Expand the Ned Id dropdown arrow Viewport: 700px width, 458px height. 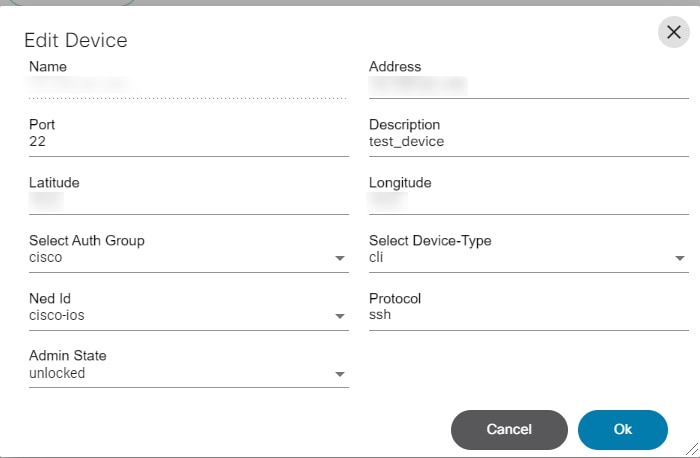click(340, 317)
